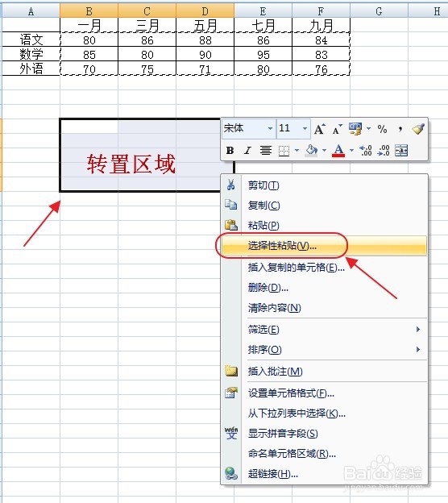Expand the 排序(O) submenu arrow

pos(418,349)
